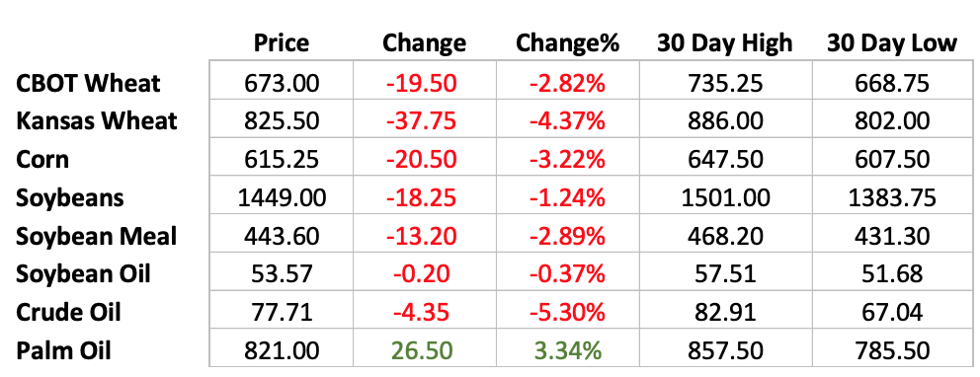Select the Palm Oil change percent 3.34%

567,351
